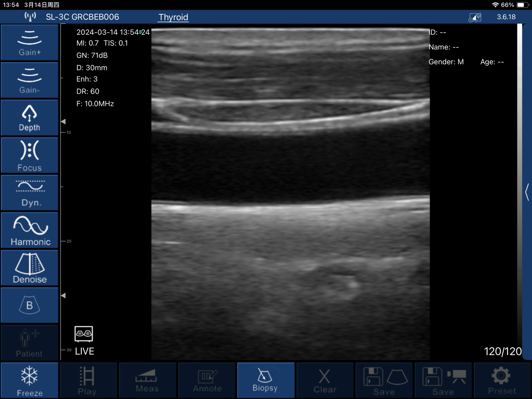Click the SL-3C GRCBEB006 device label

point(83,17)
